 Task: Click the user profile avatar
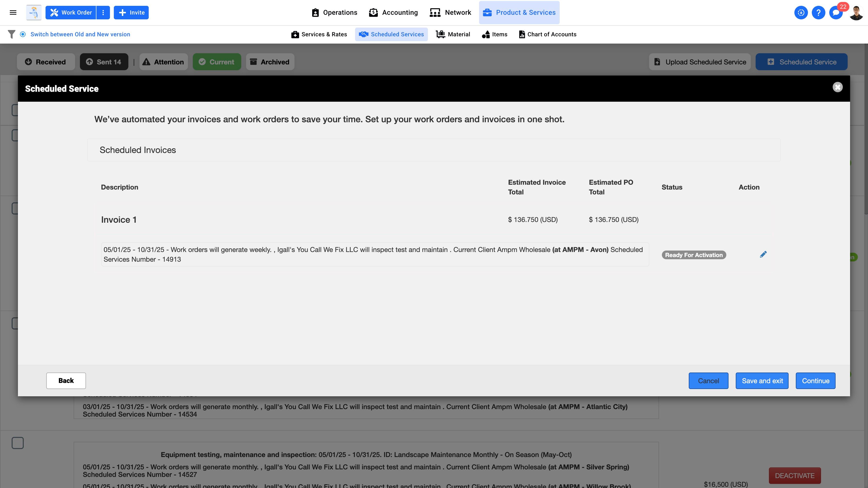(x=856, y=12)
